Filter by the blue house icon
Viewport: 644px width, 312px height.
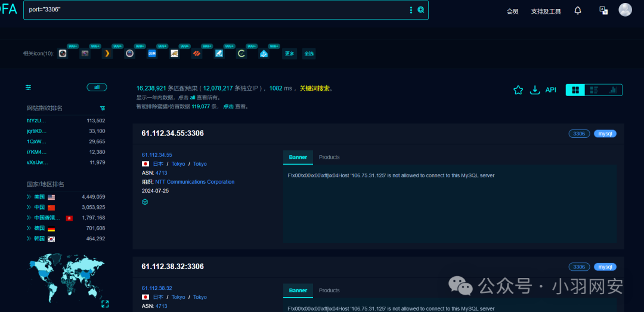point(264,54)
